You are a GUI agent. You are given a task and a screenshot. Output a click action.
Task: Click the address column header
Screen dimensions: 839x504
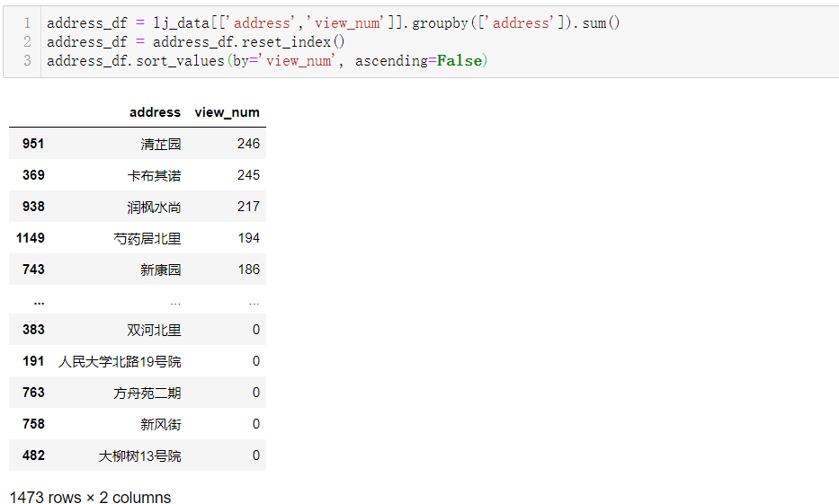click(x=156, y=112)
